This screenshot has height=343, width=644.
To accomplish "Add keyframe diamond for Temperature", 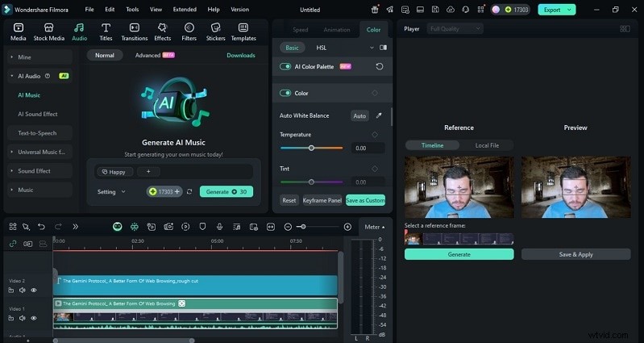I will coord(375,135).
